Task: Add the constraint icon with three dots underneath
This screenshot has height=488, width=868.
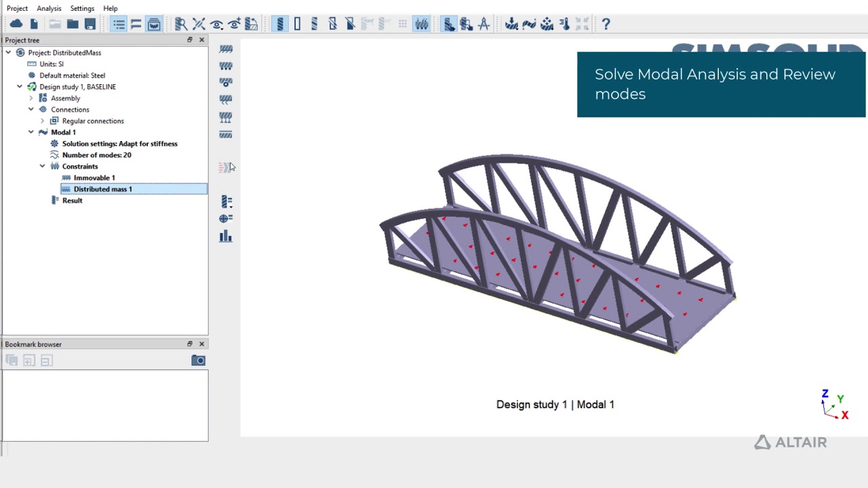Action: pos(226,66)
